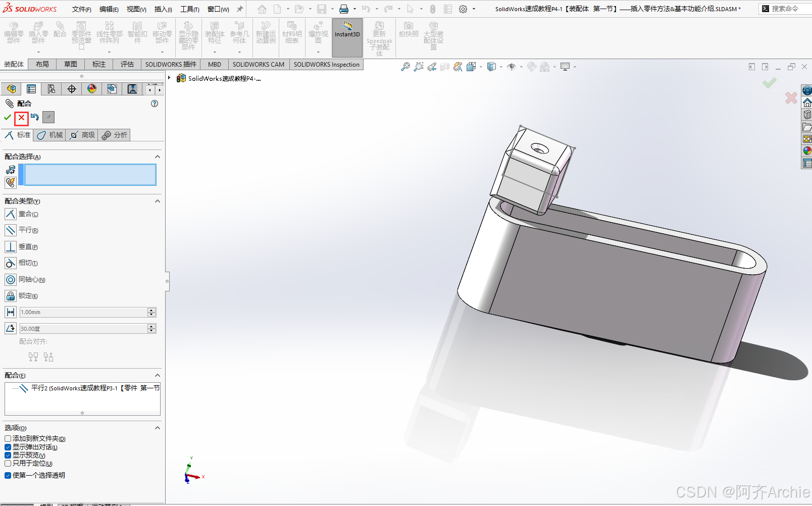The width and height of the screenshot is (812, 506).
Task: Switch to the 高级 mate tab
Action: pyautogui.click(x=82, y=135)
